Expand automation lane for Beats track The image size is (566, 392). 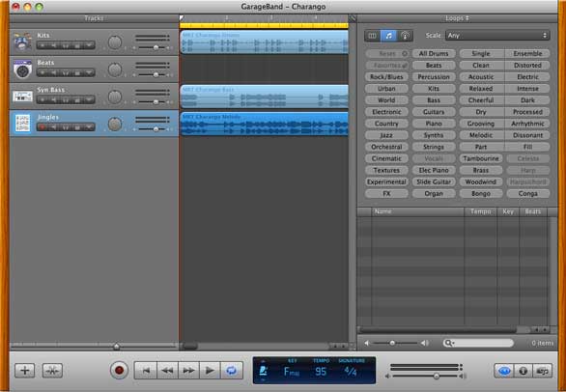click(x=89, y=72)
